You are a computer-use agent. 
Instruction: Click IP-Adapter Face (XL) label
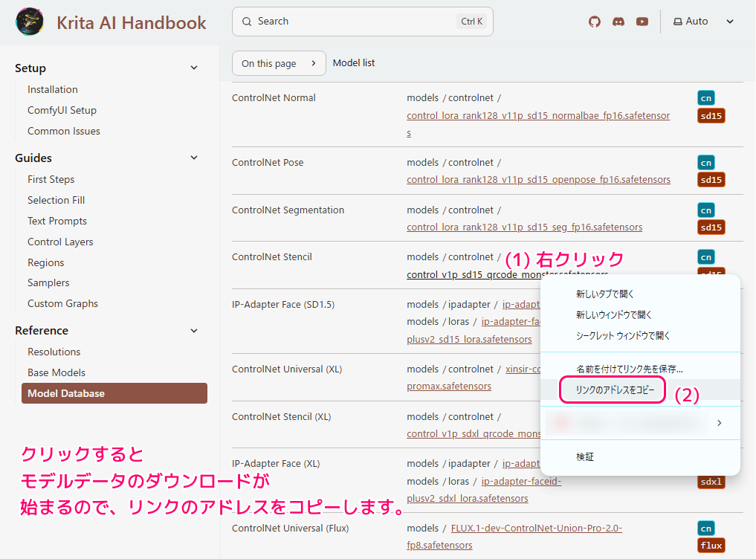pos(276,464)
